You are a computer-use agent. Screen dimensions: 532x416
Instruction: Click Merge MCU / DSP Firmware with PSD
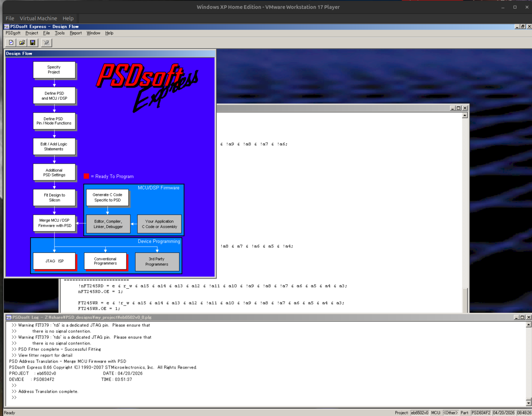coord(54,223)
